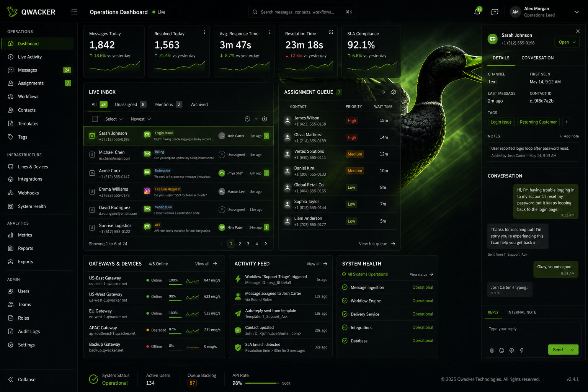588x392 pixels.
Task: Open the chat messages icon in header
Action: 495,12
